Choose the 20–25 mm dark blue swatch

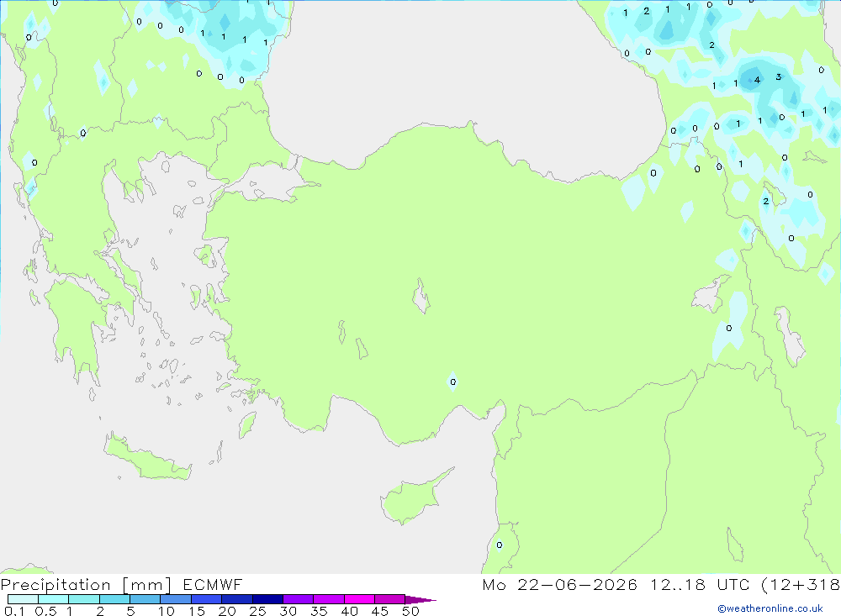pyautogui.click(x=237, y=599)
